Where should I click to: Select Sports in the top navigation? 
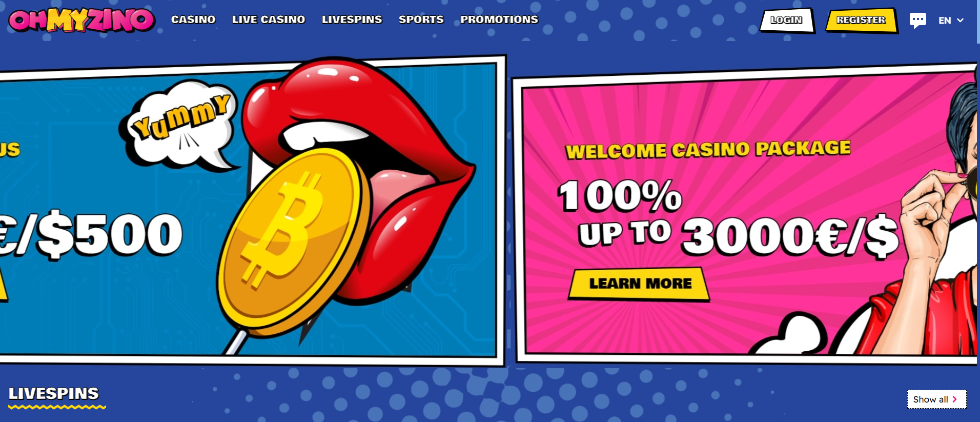click(421, 19)
